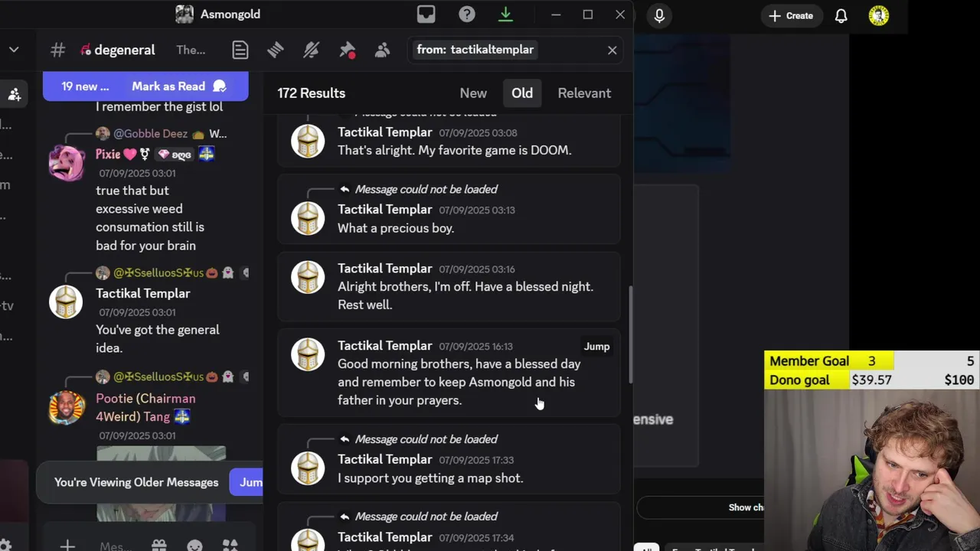This screenshot has width=980, height=551.
Task: Click 'Message could not be loaded' above 'precious boy'
Action: tap(426, 190)
